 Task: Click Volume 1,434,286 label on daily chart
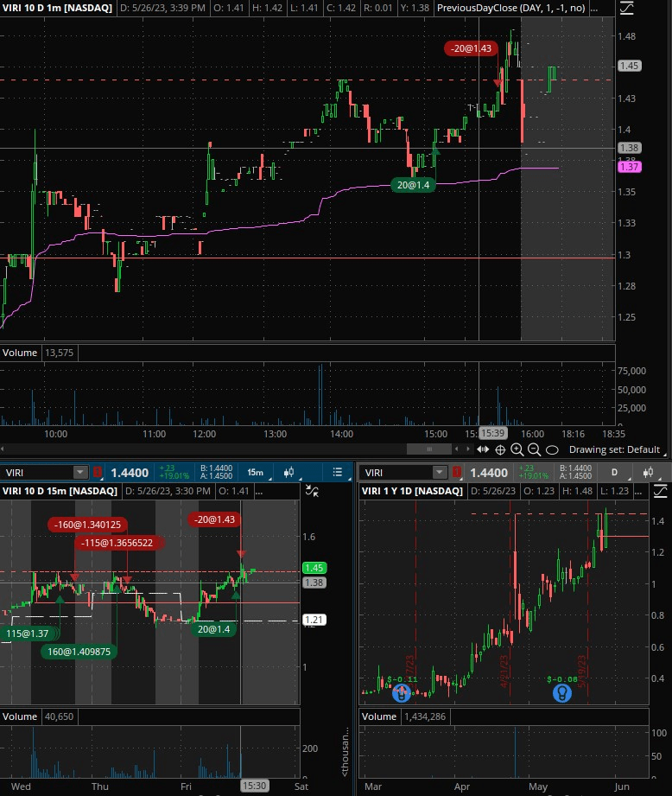pos(403,716)
